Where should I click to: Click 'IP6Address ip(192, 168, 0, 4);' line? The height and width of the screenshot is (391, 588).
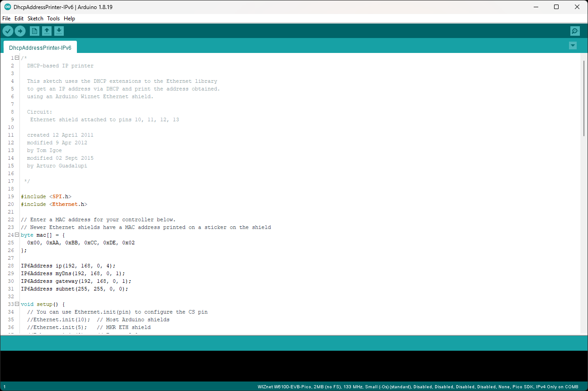coord(68,266)
